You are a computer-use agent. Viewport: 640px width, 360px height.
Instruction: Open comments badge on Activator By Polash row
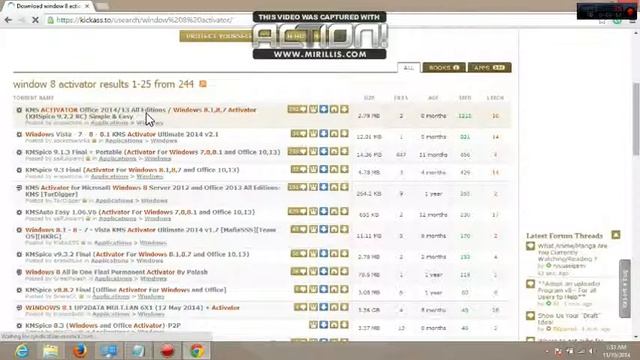299,271
